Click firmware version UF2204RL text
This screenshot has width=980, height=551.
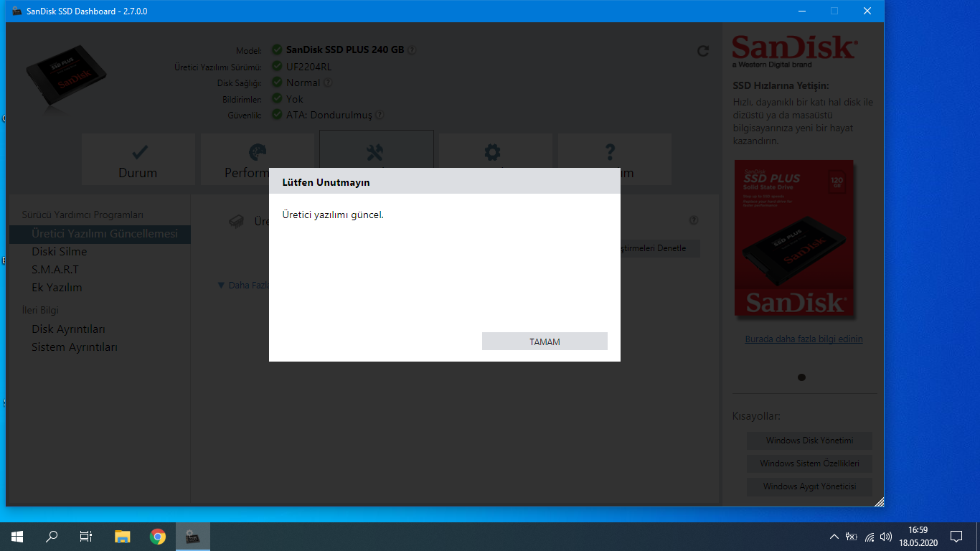coord(308,67)
